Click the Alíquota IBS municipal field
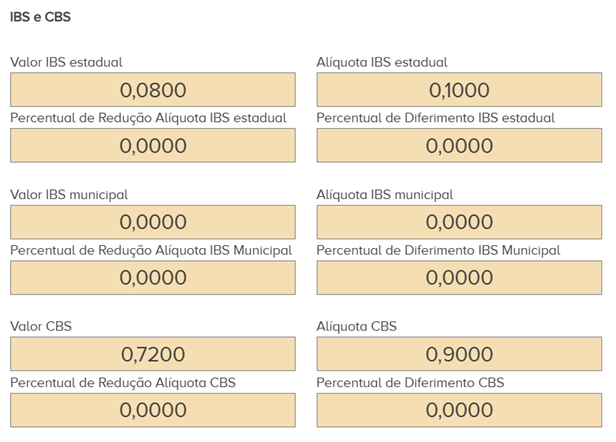Viewport: 616px width, 442px height. point(459,222)
